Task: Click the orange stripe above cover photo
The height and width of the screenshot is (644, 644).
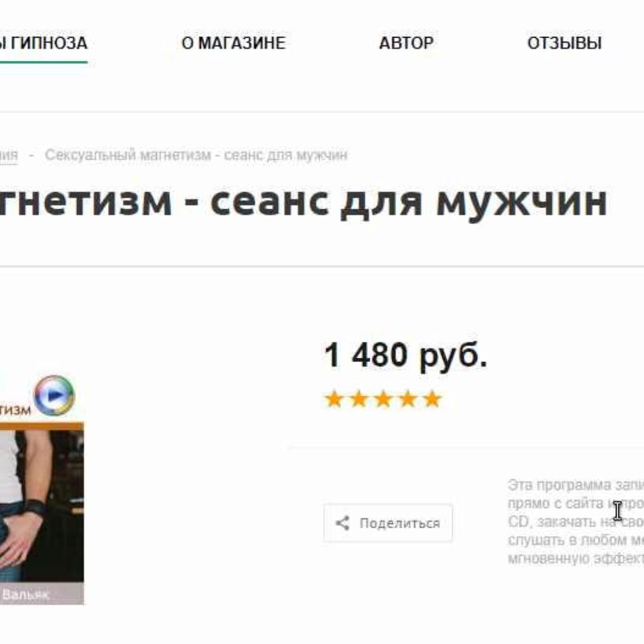Action: [42, 426]
